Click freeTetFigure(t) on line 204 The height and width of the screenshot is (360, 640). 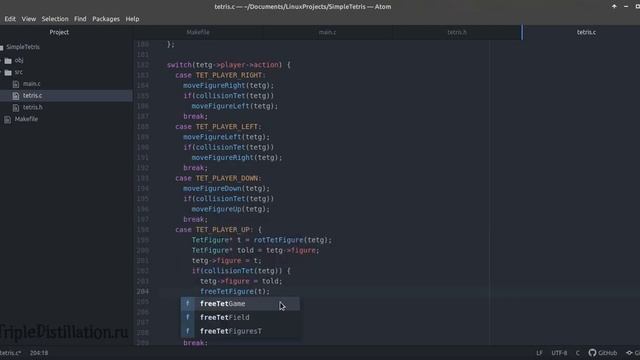click(x=235, y=291)
